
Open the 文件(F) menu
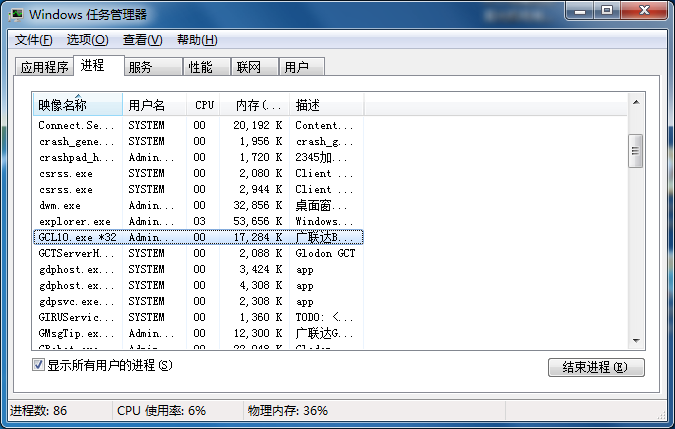pyautogui.click(x=34, y=40)
